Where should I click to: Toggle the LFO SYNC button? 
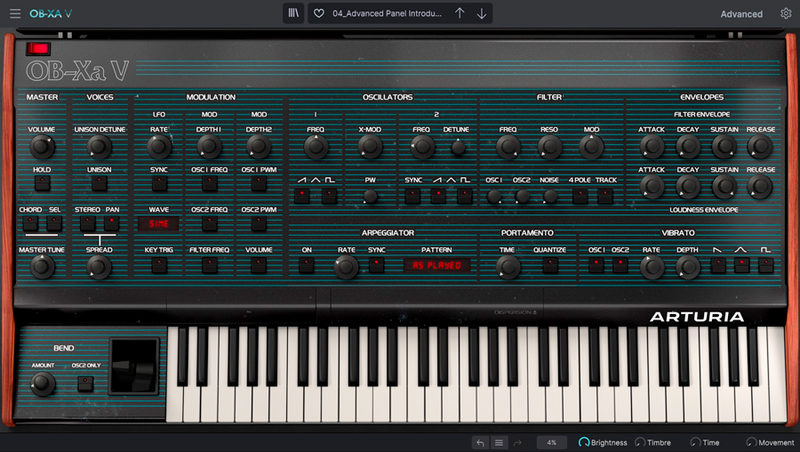coord(159,183)
